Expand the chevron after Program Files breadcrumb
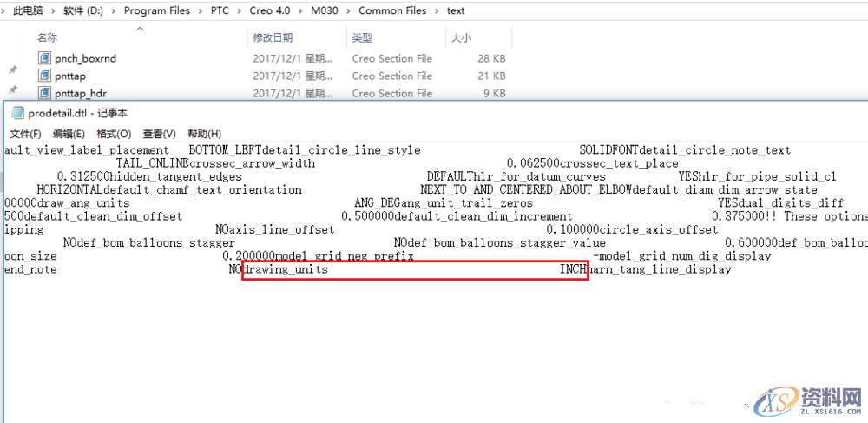Viewport: 868px width, 423px height. (x=198, y=10)
